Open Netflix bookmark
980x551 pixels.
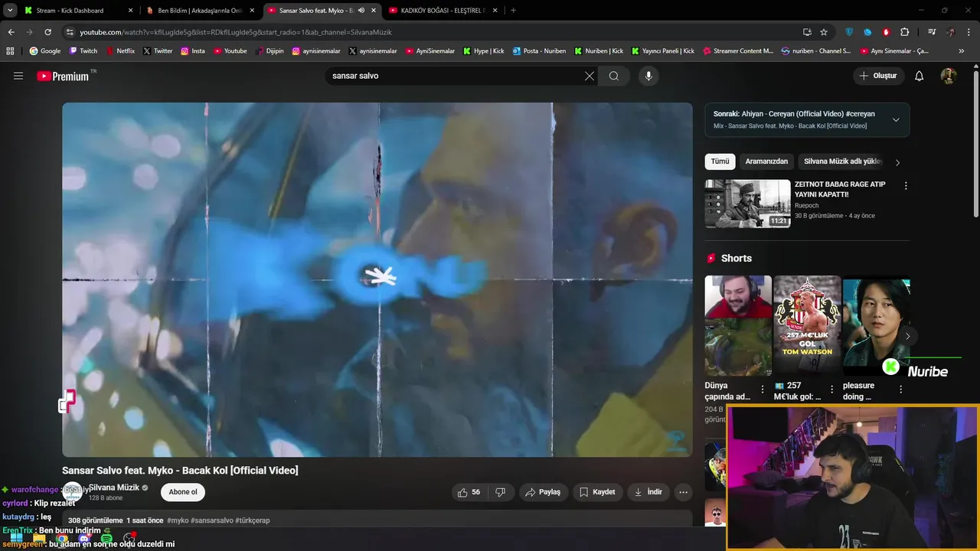[x=120, y=51]
